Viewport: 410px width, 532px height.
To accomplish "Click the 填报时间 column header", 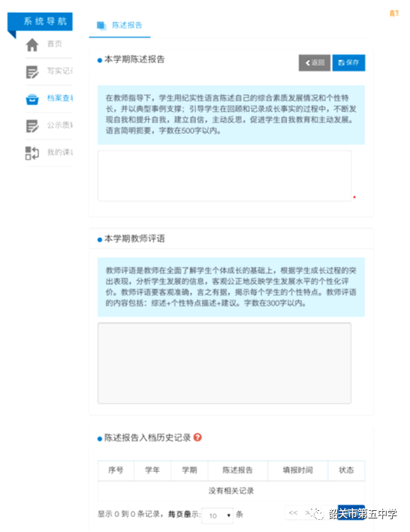I will point(298,470).
